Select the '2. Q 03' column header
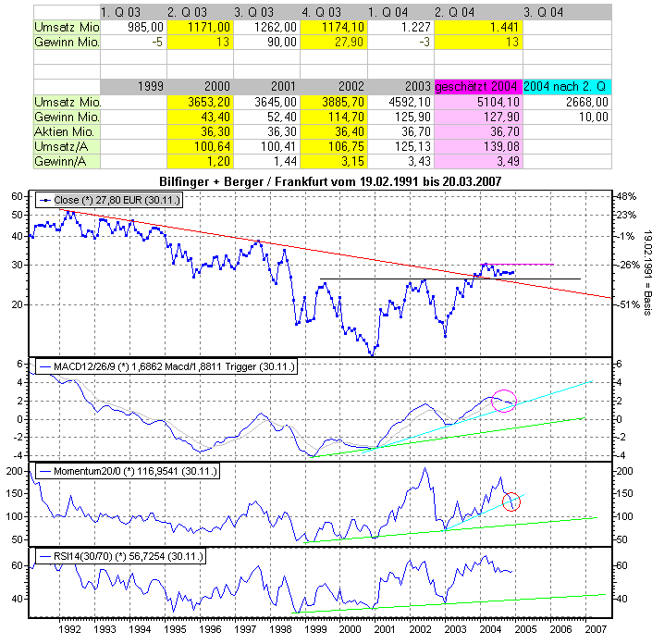 point(200,12)
